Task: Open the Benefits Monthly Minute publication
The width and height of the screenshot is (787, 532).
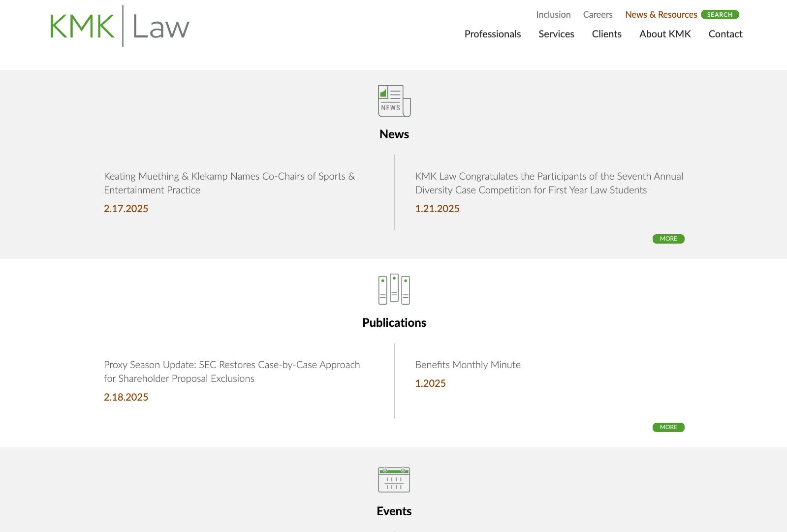Action: click(x=468, y=365)
